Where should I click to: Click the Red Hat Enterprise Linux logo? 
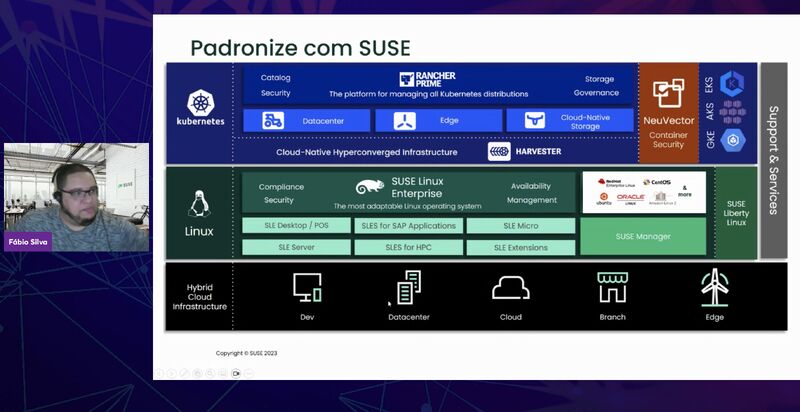pos(616,183)
